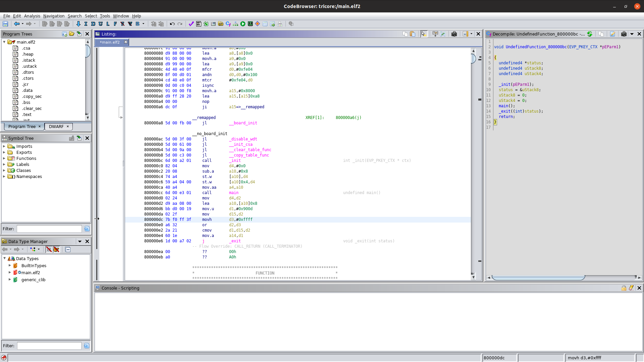
Task: Click the main call operand in listing
Action: pos(234,193)
